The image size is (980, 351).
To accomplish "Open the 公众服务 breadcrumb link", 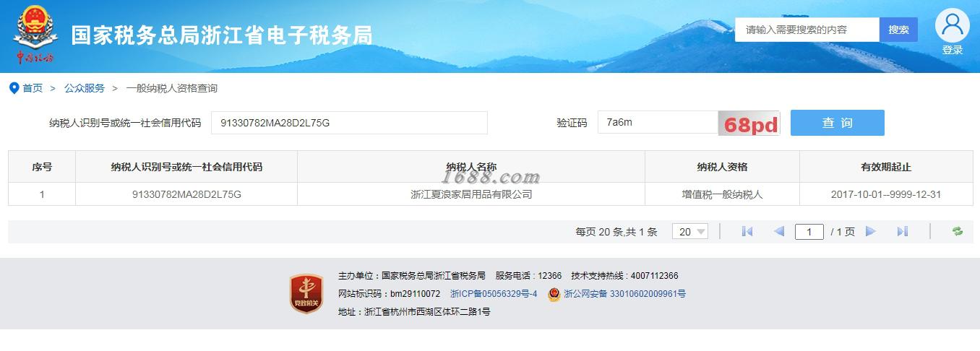I will [85, 88].
